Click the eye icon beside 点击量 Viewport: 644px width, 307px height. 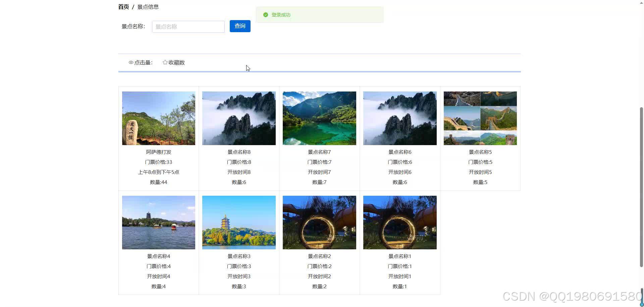point(131,62)
